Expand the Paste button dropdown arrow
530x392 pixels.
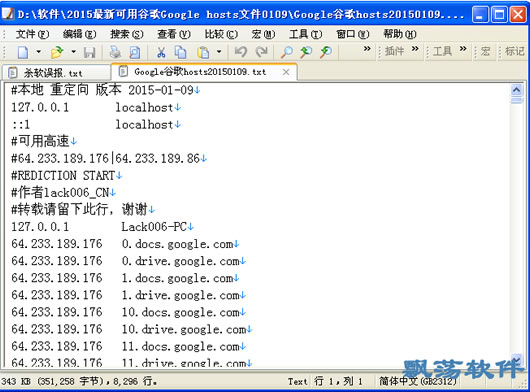click(219, 52)
